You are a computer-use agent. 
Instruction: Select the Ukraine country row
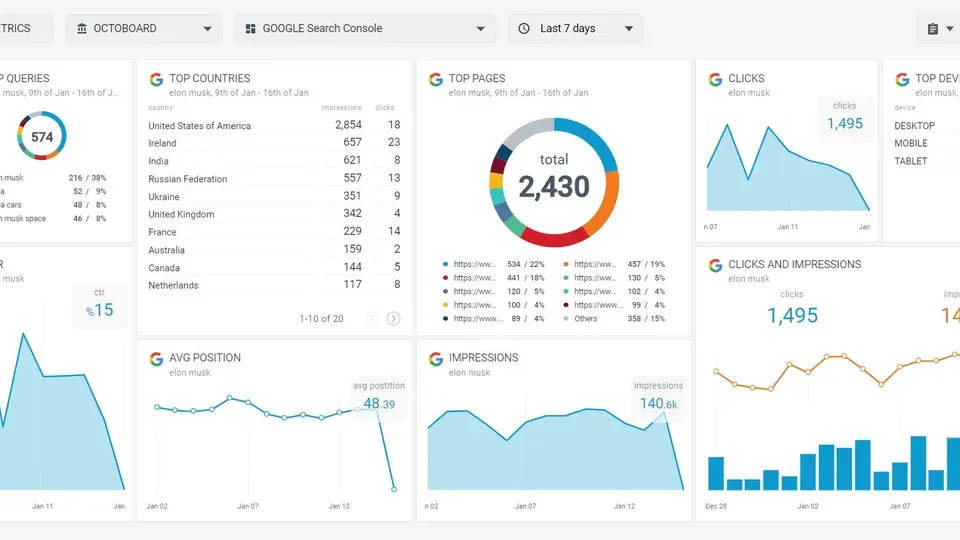tap(274, 196)
